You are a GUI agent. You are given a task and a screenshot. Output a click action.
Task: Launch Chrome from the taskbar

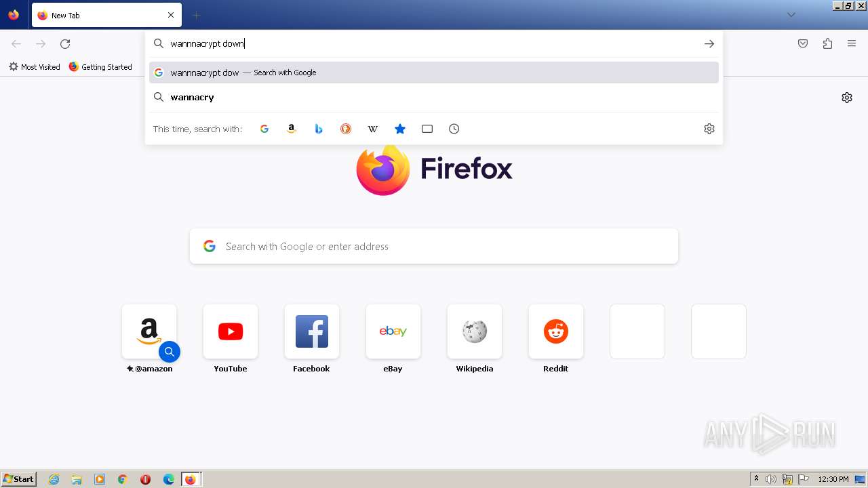pyautogui.click(x=123, y=479)
